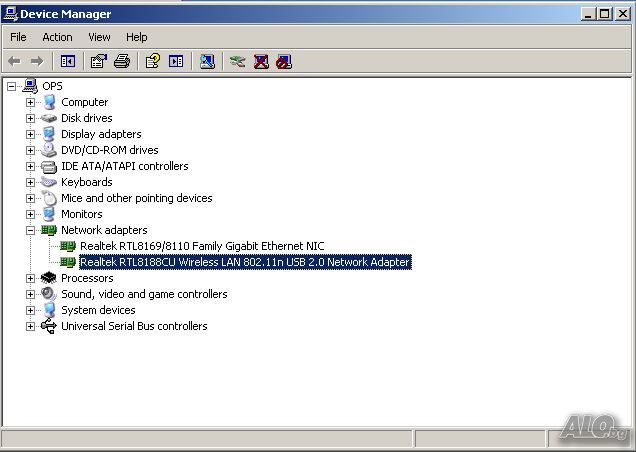
Task: Collapse the Network adapters node
Action: pos(30,230)
